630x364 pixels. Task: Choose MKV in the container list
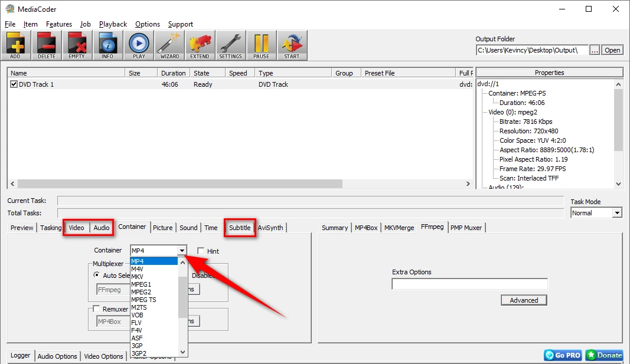(154, 277)
